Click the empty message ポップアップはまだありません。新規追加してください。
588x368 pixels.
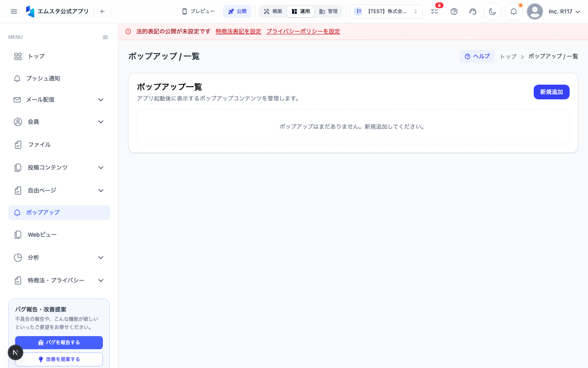point(353,127)
